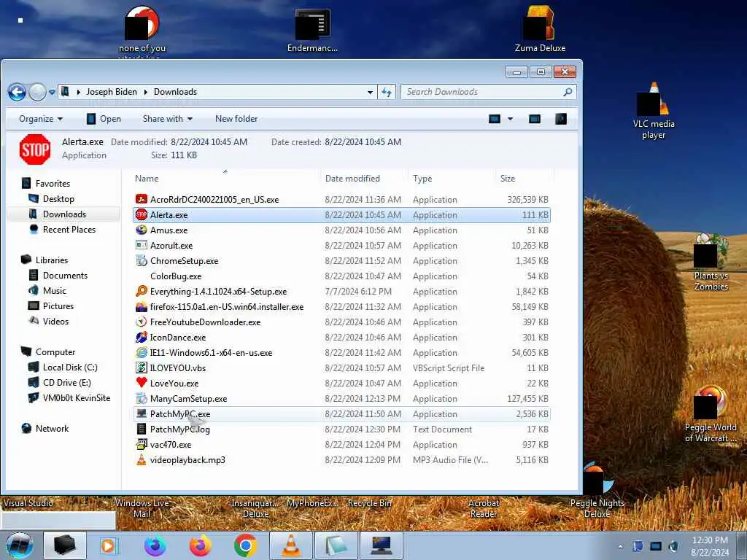The height and width of the screenshot is (560, 747).
Task: Click the IconDance.exe file icon
Action: click(x=141, y=337)
